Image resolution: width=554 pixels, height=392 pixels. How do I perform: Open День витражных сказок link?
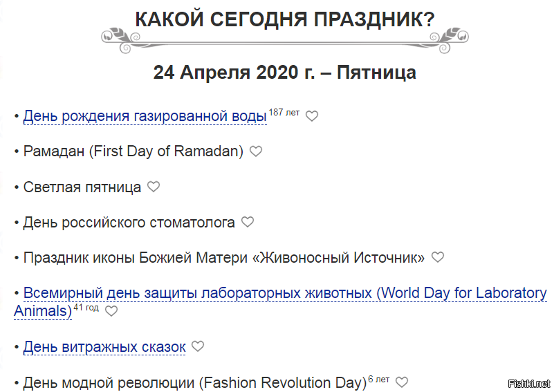click(104, 347)
